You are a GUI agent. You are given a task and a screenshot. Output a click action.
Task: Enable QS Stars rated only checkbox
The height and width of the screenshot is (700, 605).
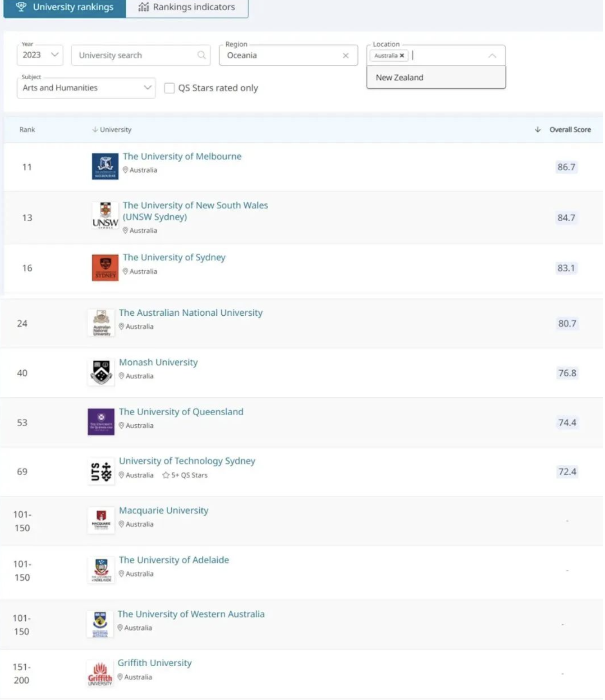pyautogui.click(x=170, y=88)
